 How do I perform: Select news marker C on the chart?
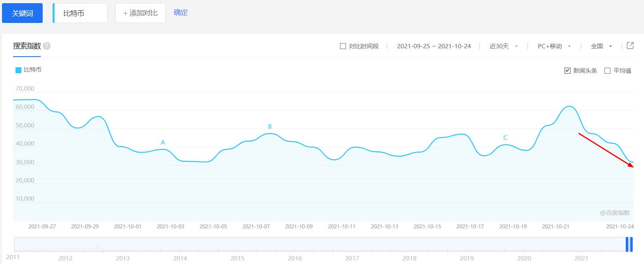click(505, 138)
